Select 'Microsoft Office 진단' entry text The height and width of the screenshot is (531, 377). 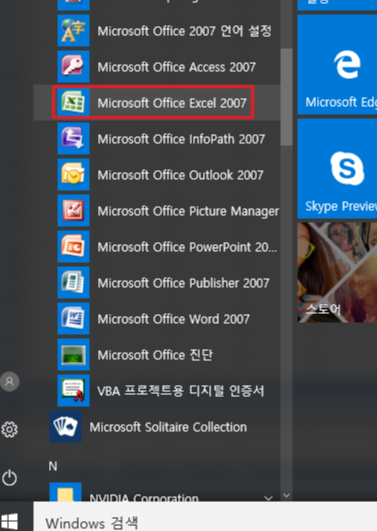[155, 355]
